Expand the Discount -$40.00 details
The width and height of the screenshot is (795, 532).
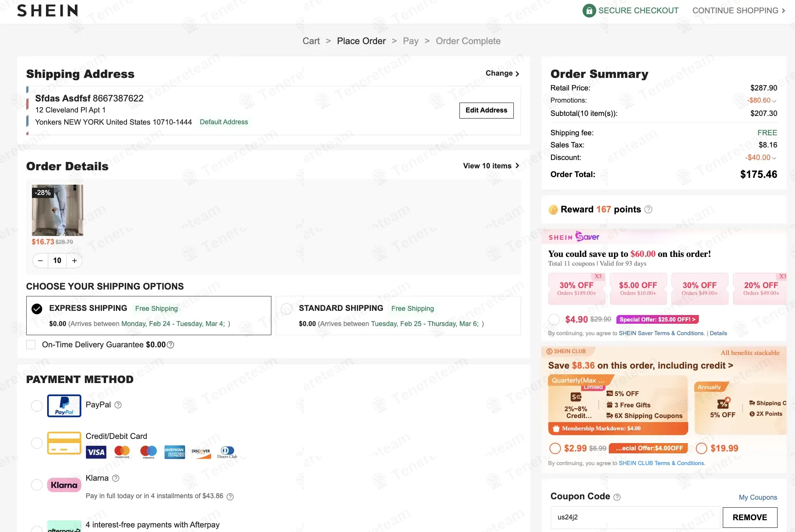pos(774,158)
